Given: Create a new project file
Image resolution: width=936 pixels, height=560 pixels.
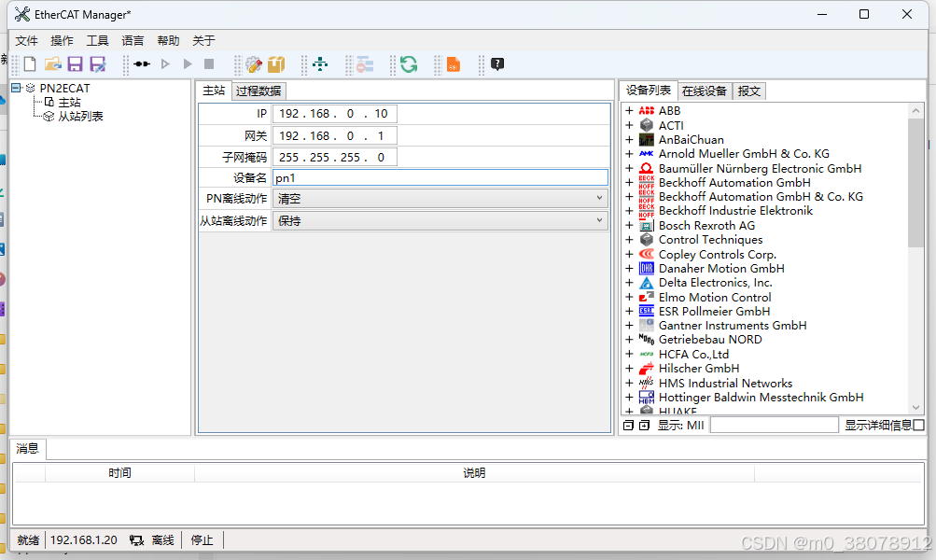Looking at the screenshot, I should pyautogui.click(x=30, y=63).
